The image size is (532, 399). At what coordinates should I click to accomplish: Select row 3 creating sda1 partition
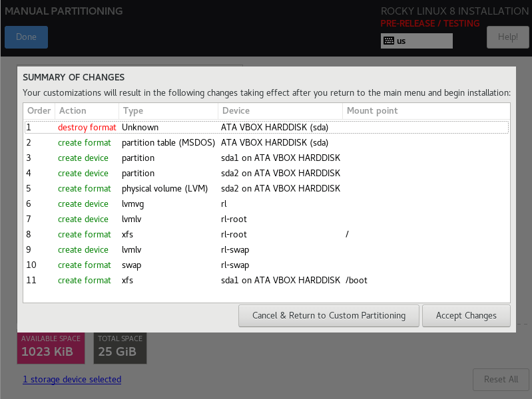point(266,158)
